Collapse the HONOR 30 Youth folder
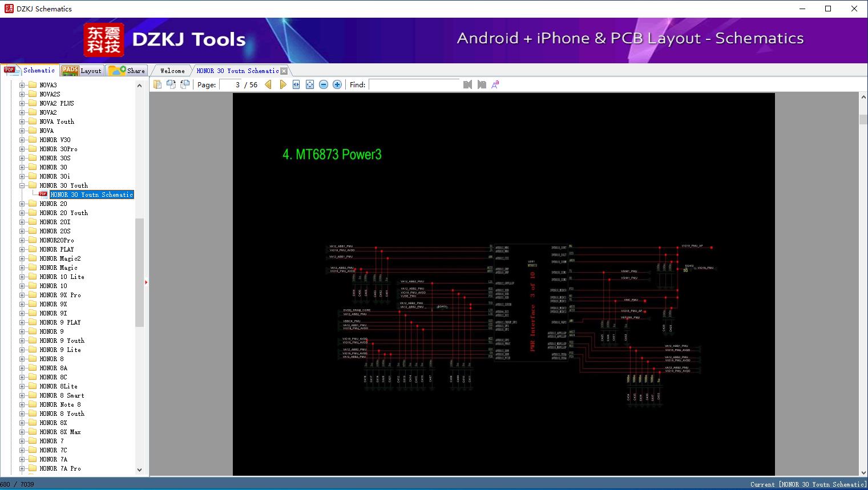868x490 pixels. point(22,185)
